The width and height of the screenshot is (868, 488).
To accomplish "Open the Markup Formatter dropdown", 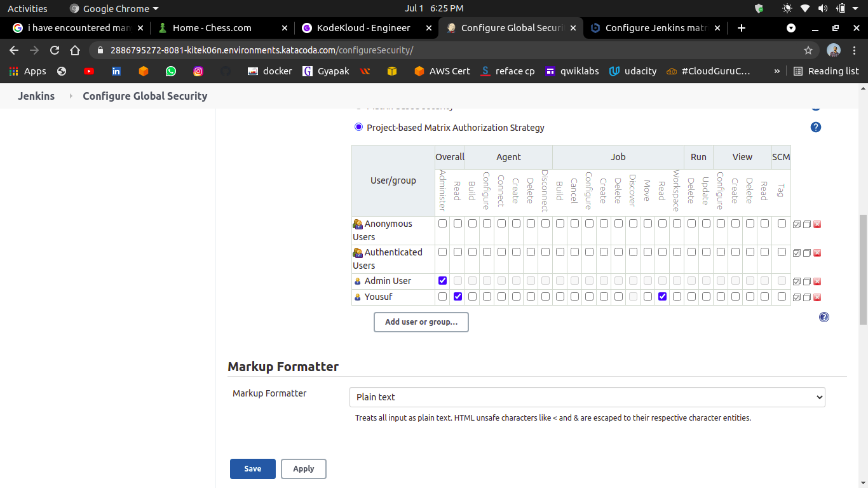I will (587, 397).
